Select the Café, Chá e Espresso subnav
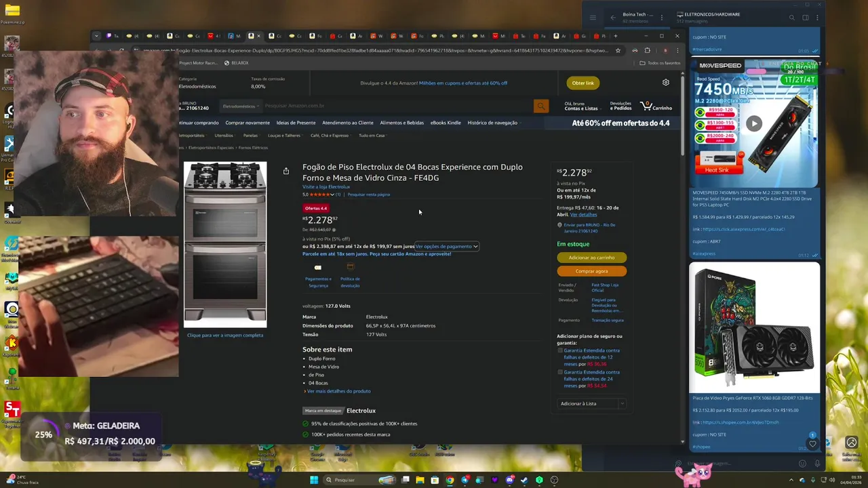The image size is (868, 488). click(x=330, y=135)
